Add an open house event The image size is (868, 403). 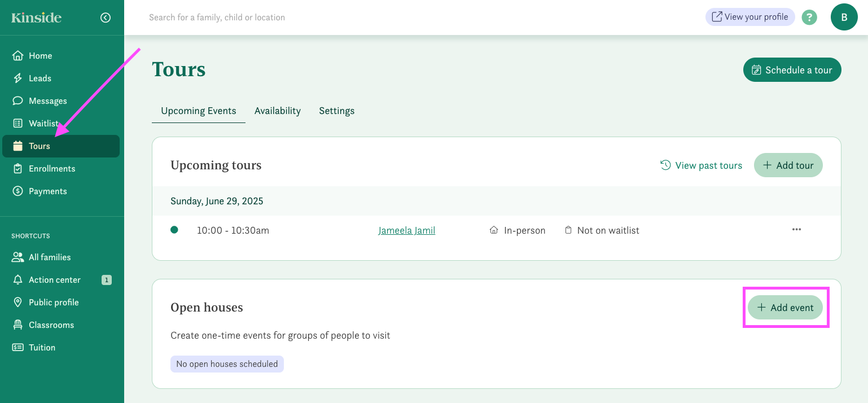click(785, 307)
